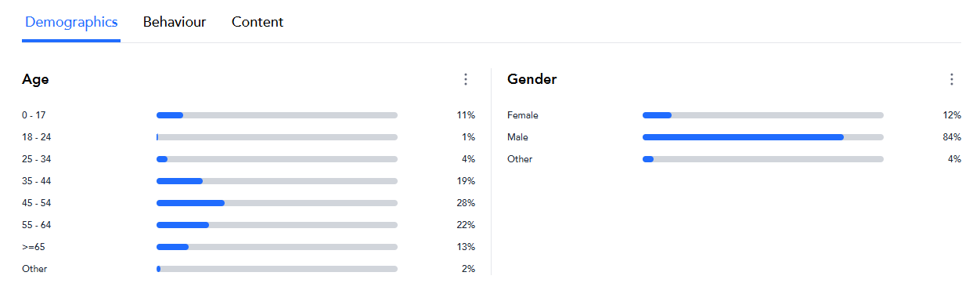Click the 25 - 34 age bar
The image size is (980, 294).
[277, 159]
